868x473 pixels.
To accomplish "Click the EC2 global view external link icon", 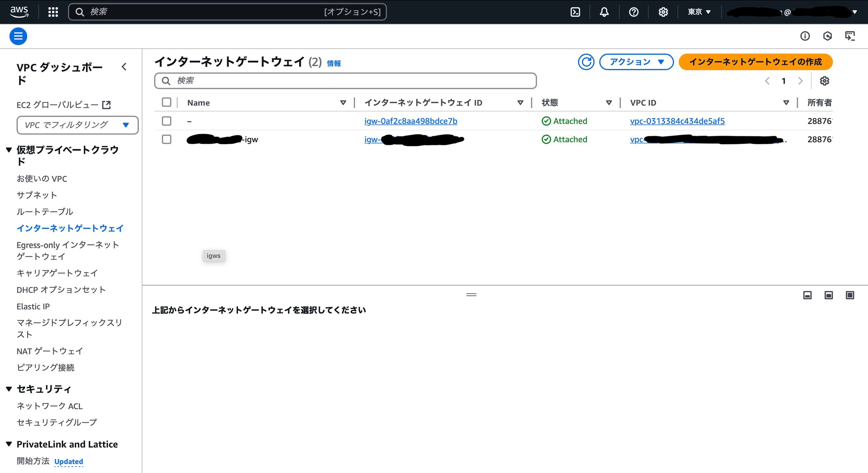I will coord(107,105).
